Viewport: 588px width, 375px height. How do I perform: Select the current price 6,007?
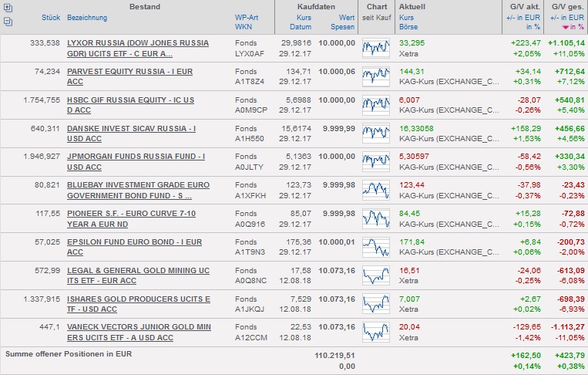pyautogui.click(x=409, y=100)
